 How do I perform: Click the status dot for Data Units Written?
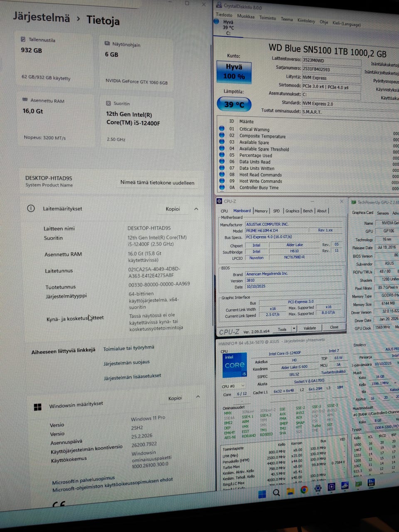222,168
